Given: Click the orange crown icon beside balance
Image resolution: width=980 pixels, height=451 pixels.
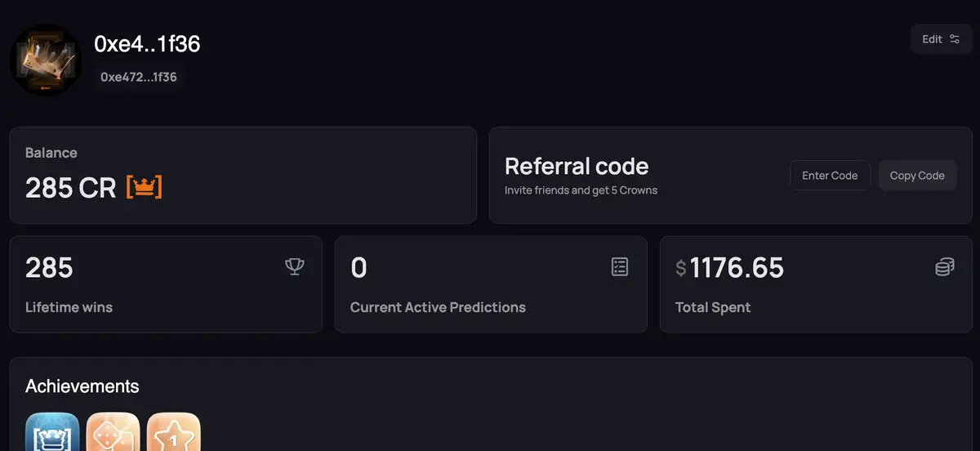Looking at the screenshot, I should coord(144,188).
